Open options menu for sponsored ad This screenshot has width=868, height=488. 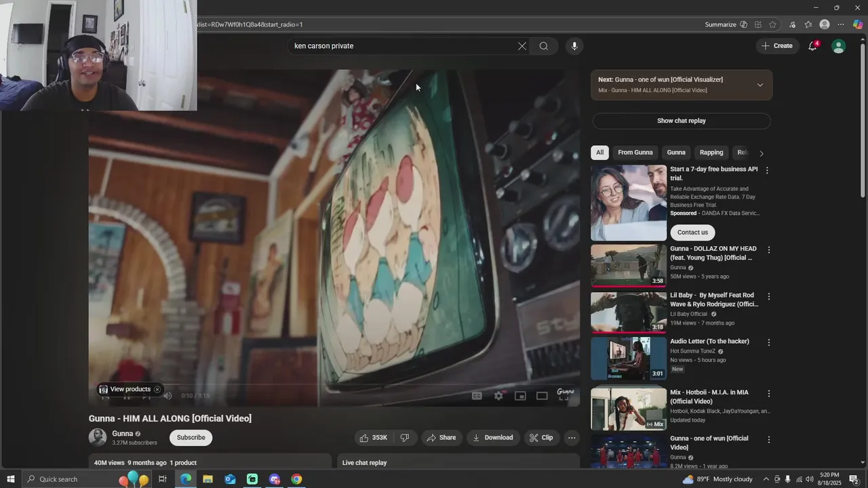pos(767,171)
